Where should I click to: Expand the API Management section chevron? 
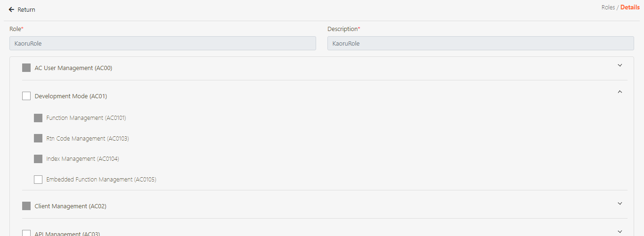click(620, 231)
